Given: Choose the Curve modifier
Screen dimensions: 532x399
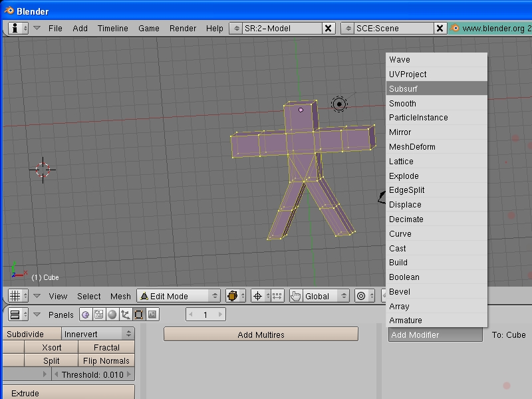Looking at the screenshot, I should (437, 234).
